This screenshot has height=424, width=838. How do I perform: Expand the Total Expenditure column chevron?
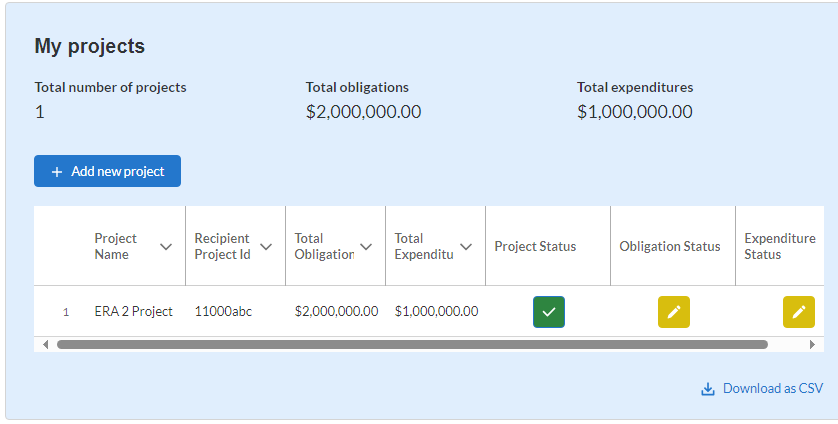[466, 247]
